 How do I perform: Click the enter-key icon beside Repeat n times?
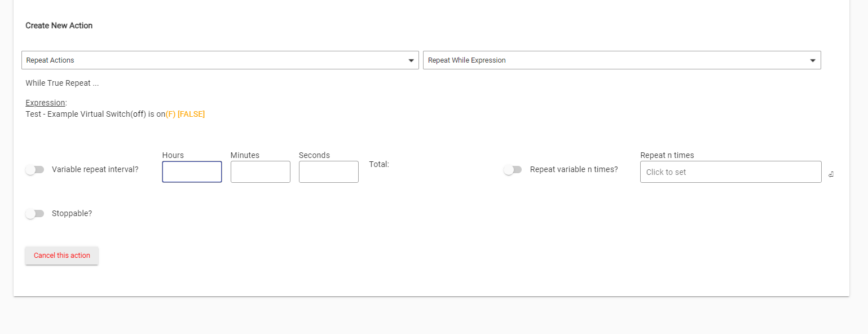[x=831, y=174]
